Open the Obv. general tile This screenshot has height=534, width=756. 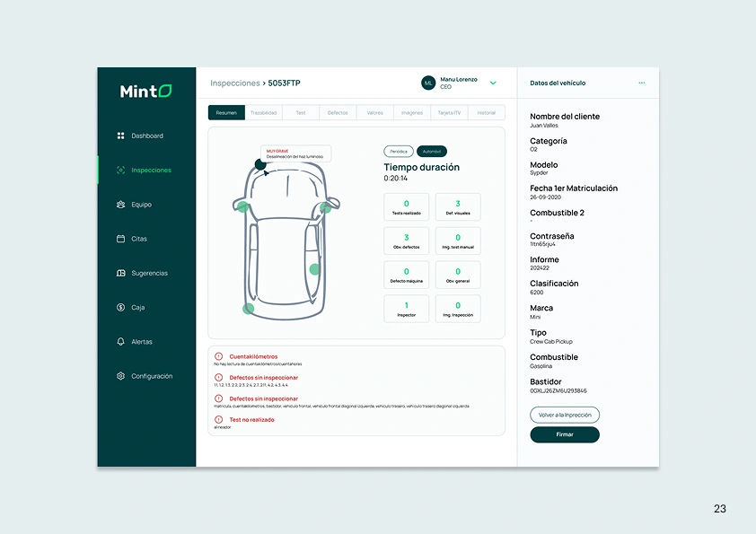[458, 276]
